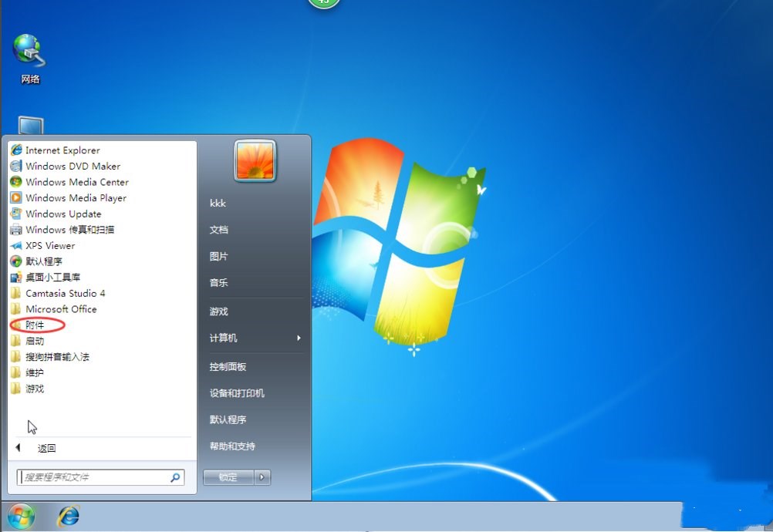Click the Windows Media Player icon

coord(16,197)
